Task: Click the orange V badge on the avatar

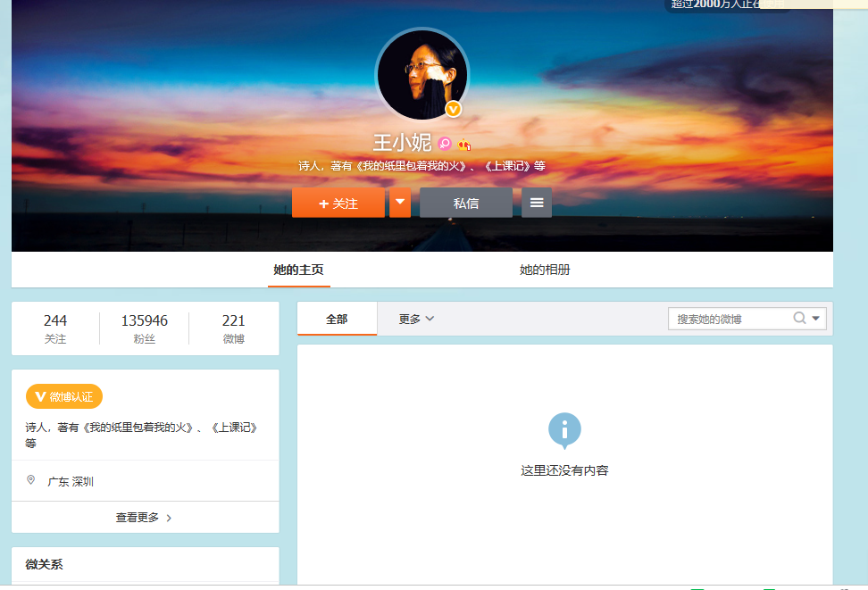Action: pyautogui.click(x=454, y=110)
